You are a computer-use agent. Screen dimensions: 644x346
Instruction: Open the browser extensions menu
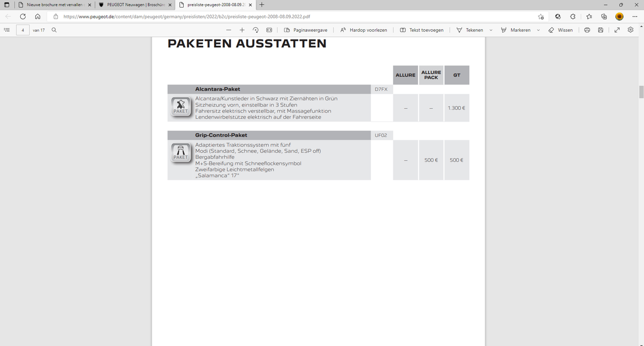point(573,16)
